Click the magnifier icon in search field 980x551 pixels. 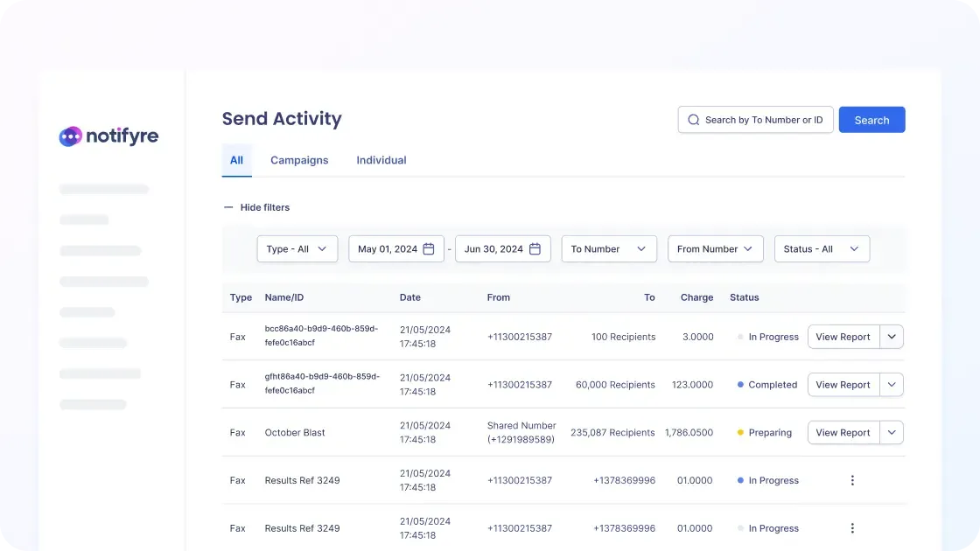[x=694, y=120]
